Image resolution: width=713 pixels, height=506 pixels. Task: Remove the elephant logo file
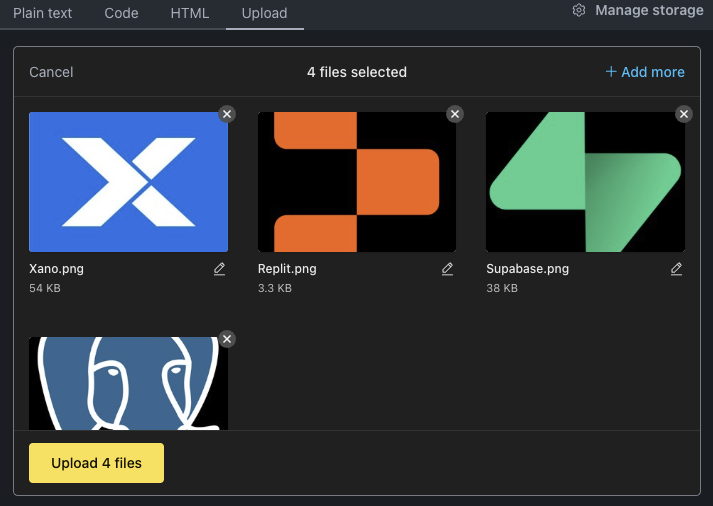(x=227, y=339)
